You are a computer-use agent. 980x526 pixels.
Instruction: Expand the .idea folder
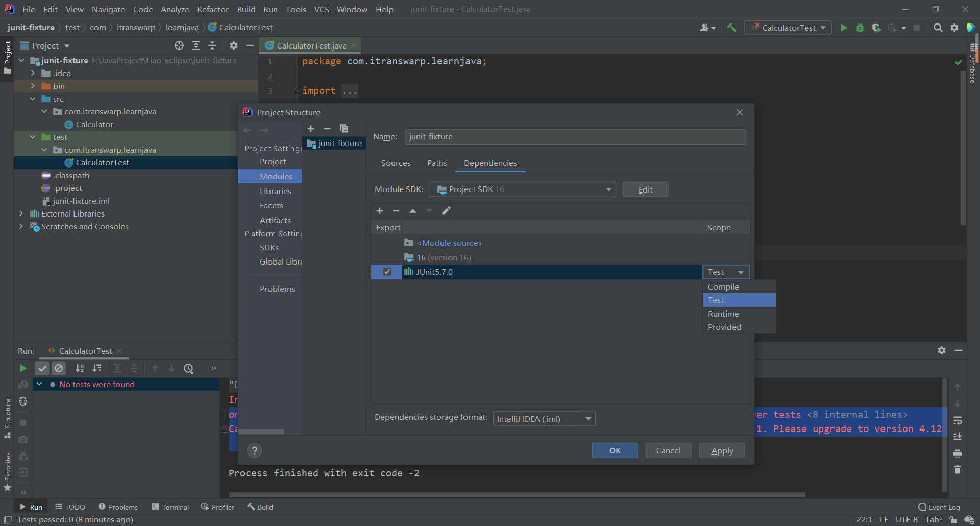(x=33, y=73)
